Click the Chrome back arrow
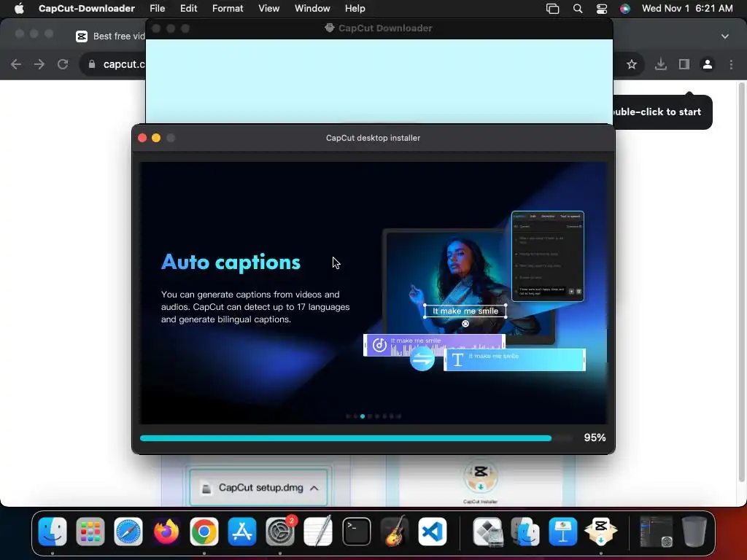 (x=16, y=64)
